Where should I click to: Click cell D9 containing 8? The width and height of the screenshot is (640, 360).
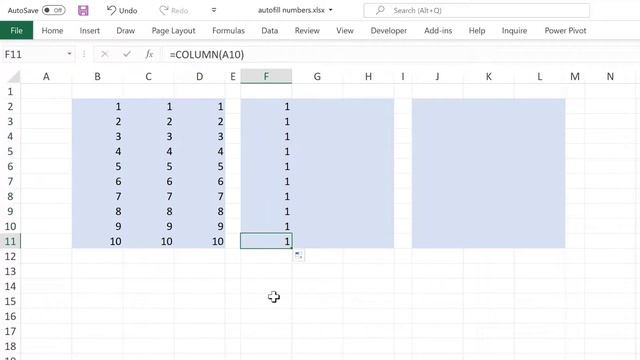pyautogui.click(x=199, y=211)
